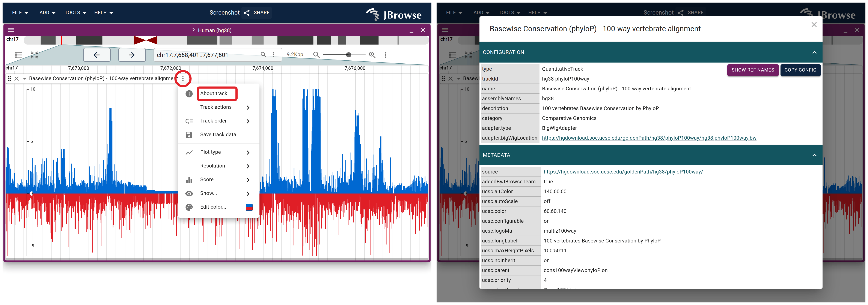Click the track selector list icon
This screenshot has height=305, width=868.
point(18,55)
